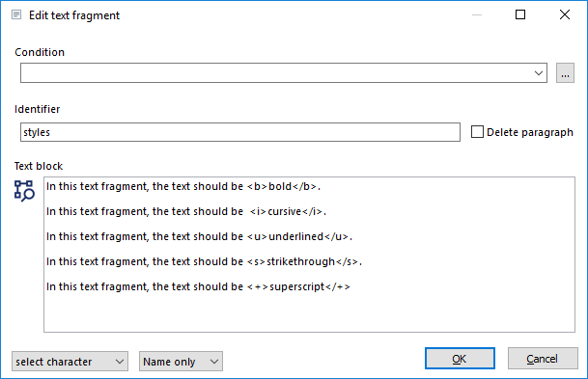Viewport: 588px width, 379px height.
Task: Click the Delete paragraph label text
Action: click(530, 132)
